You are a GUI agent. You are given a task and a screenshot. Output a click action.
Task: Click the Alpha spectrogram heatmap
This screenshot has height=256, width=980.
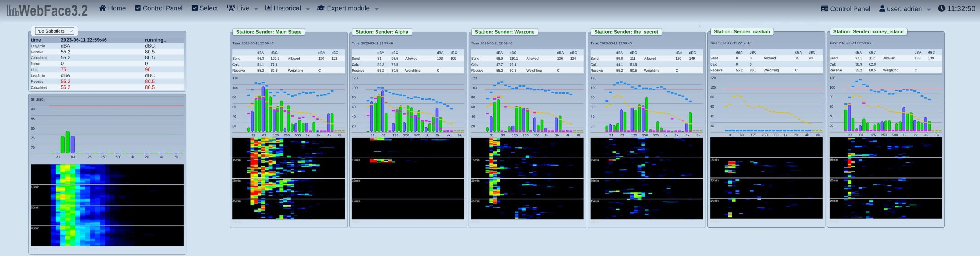tap(408, 178)
